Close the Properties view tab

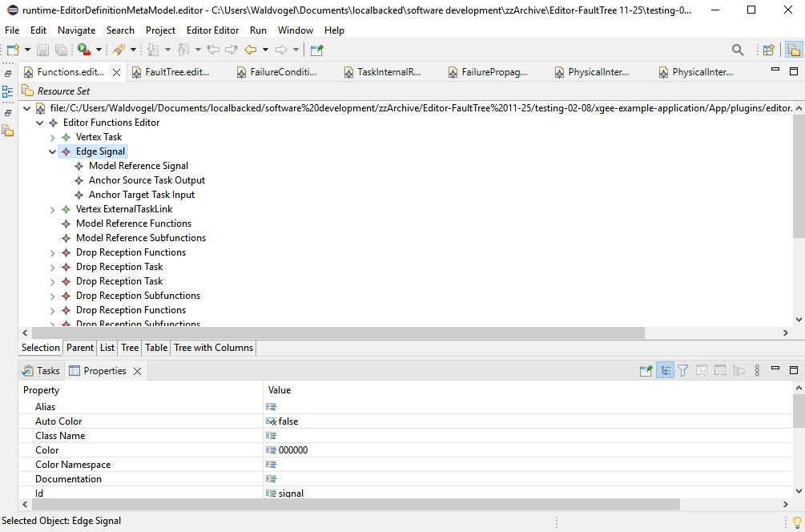pos(137,371)
